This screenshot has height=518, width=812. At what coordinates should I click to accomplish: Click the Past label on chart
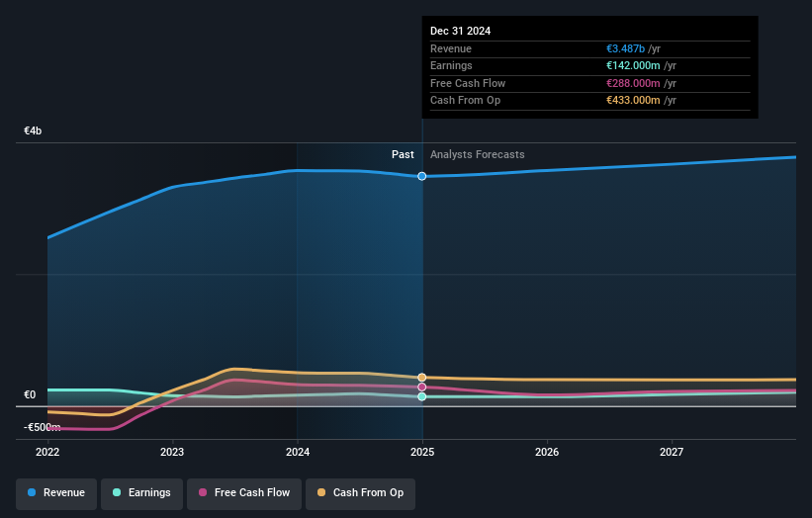point(403,155)
